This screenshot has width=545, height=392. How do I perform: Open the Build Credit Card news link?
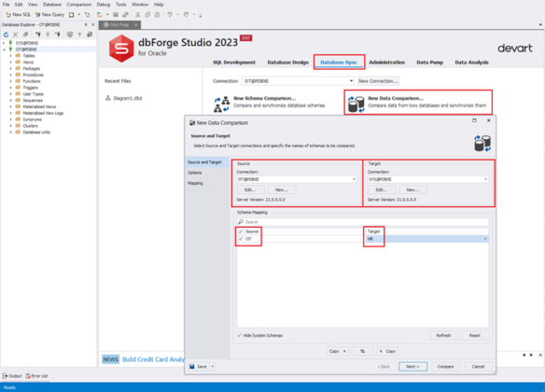[x=153, y=359]
